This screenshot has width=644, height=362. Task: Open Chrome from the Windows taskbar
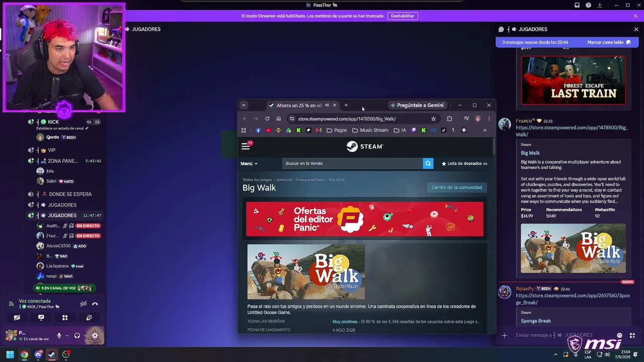24,354
